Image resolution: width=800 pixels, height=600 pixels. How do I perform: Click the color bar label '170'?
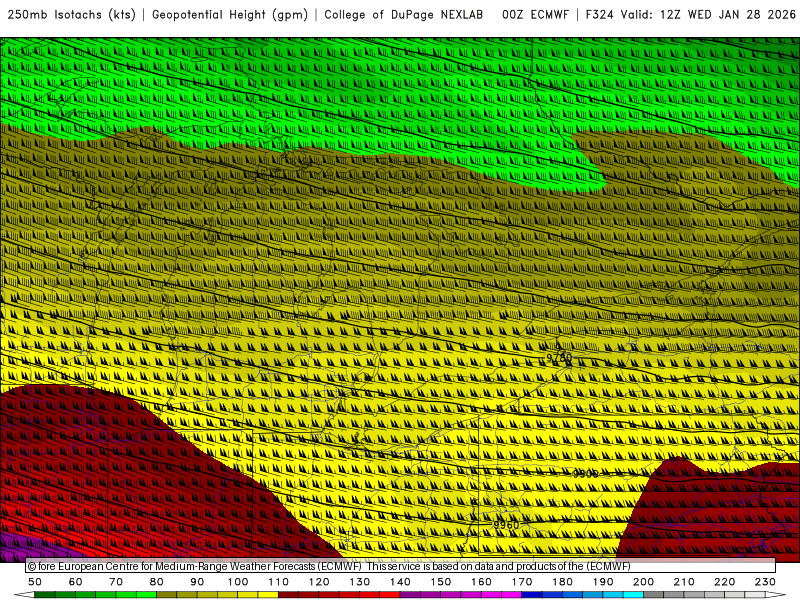(522, 582)
